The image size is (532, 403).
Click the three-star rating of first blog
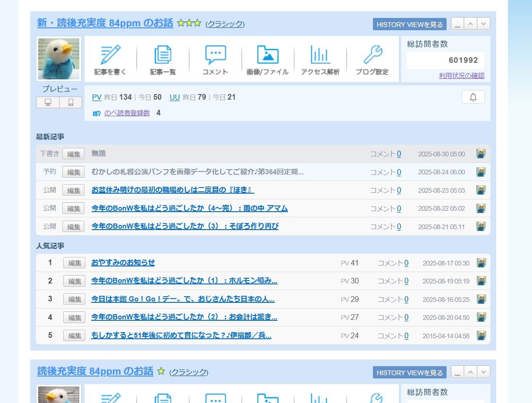click(189, 23)
